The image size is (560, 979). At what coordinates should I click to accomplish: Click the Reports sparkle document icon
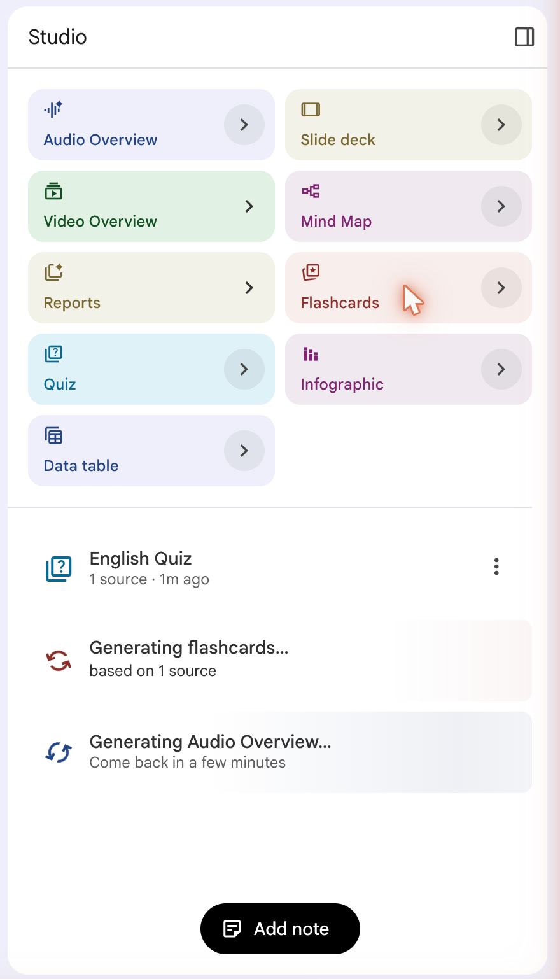(x=53, y=272)
